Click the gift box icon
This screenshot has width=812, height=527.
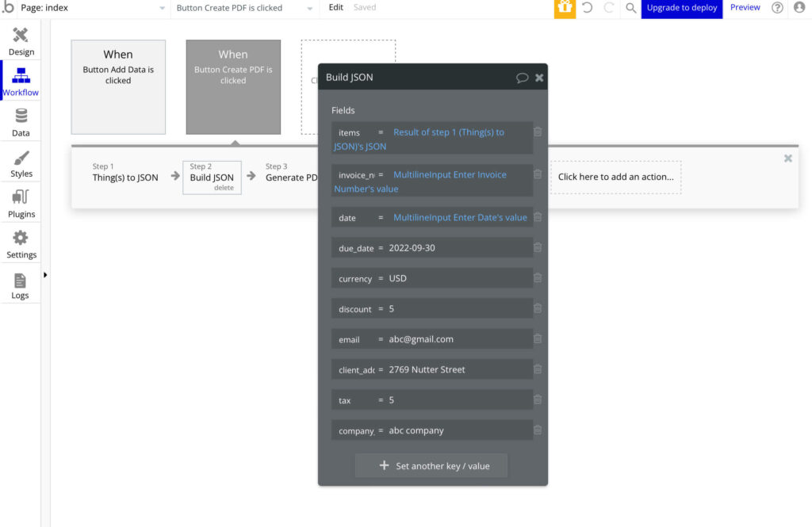point(565,8)
